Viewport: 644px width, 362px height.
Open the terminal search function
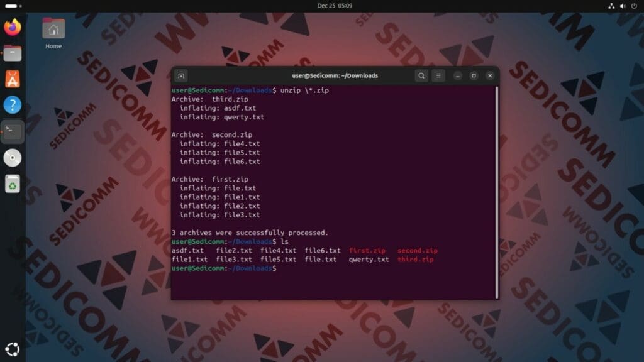421,75
